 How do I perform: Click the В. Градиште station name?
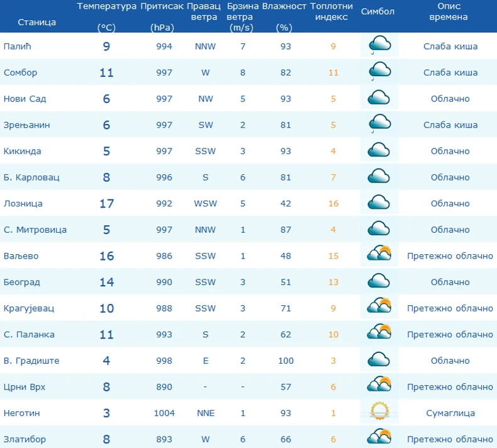coord(31,361)
